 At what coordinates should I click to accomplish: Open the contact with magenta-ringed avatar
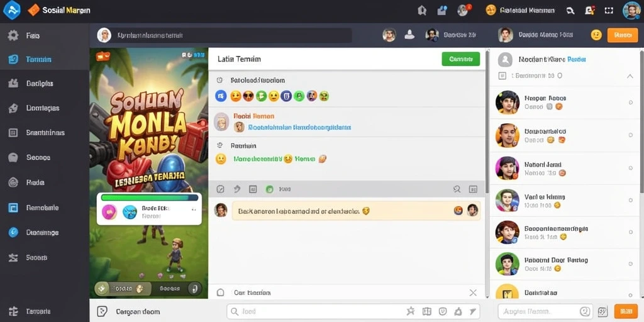coord(508,168)
